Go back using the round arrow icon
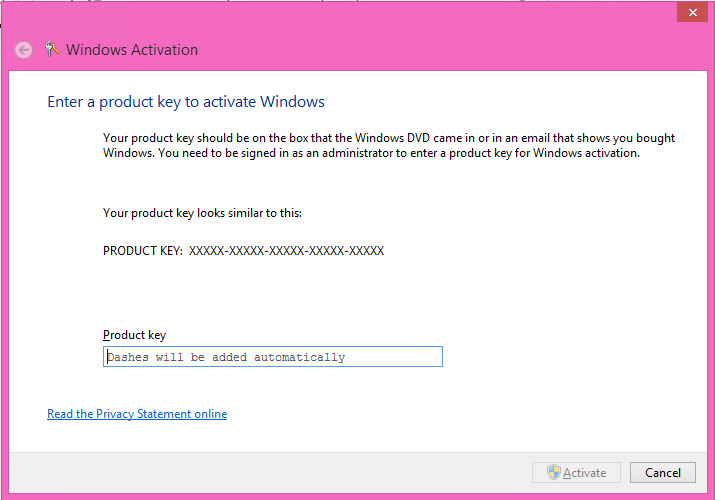Image resolution: width=715 pixels, height=500 pixels. click(x=23, y=50)
